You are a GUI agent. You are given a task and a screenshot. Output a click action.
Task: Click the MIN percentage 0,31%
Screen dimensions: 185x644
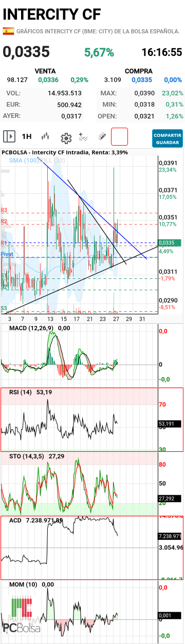pos(174,105)
